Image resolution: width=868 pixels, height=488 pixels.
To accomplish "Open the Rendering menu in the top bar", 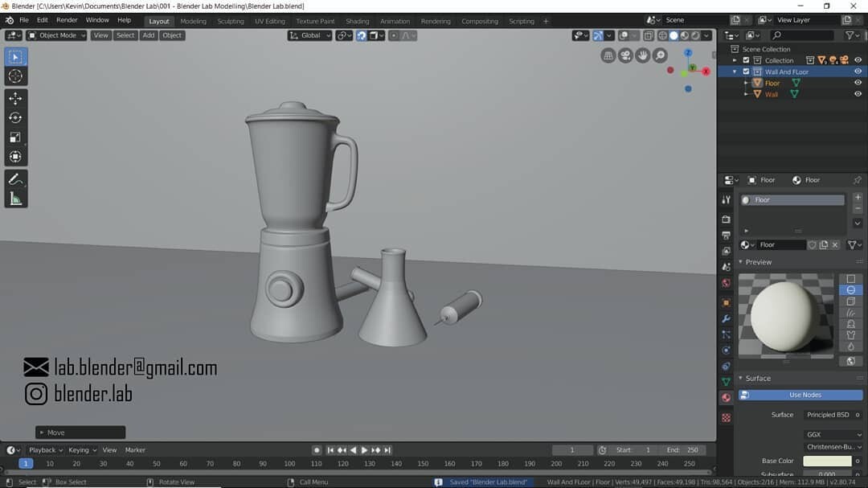I will 436,21.
